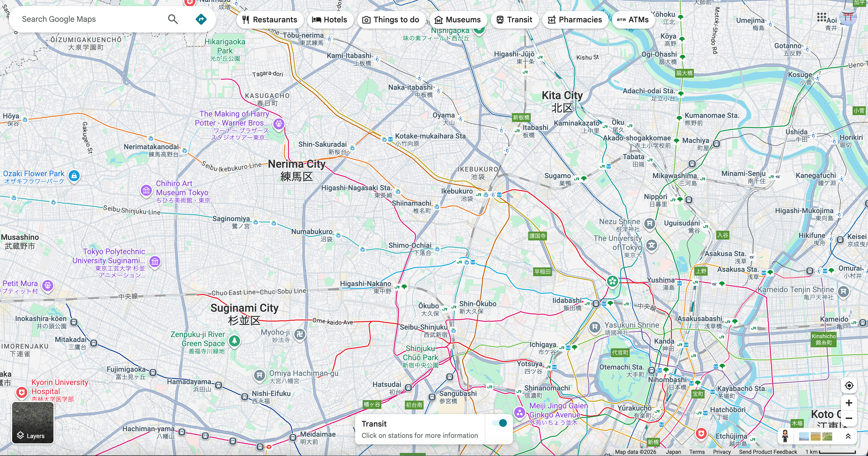Zoom in with plus button

[x=849, y=403]
